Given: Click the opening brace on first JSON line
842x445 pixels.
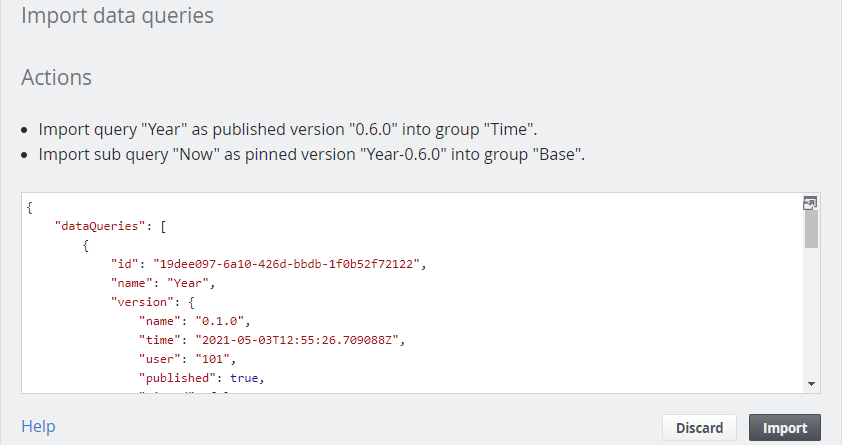Looking at the screenshot, I should click(30, 207).
